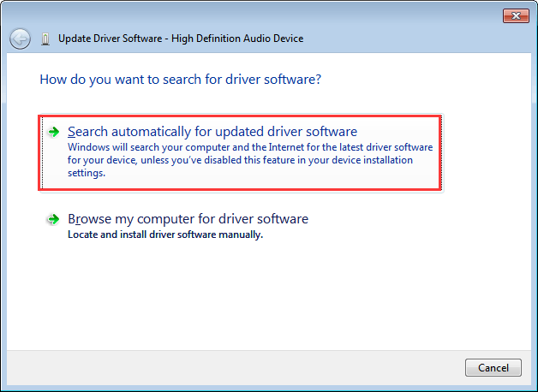This screenshot has width=538, height=392.
Task: Click the green arrow beside Search automatically
Action: 54,132
